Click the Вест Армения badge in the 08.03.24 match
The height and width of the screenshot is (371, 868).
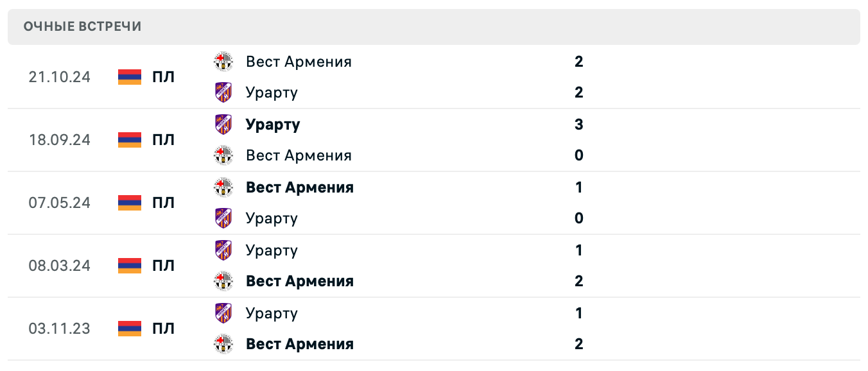coord(223,280)
